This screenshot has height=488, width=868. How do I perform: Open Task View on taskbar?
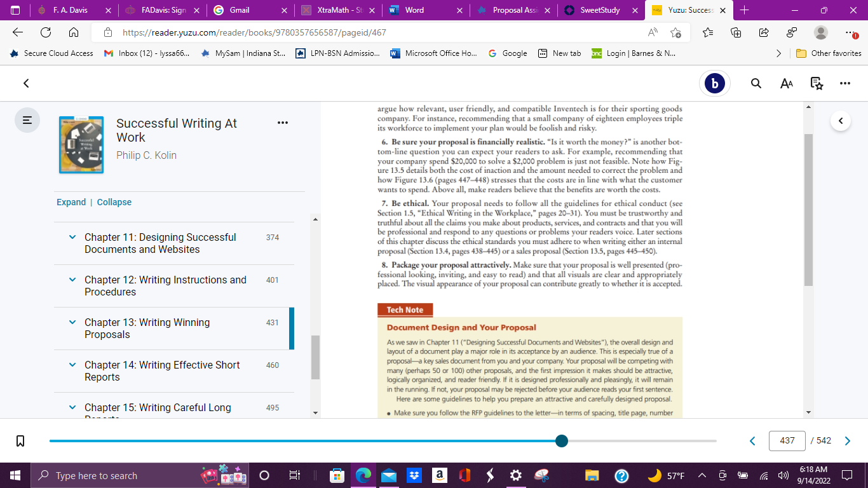pyautogui.click(x=294, y=475)
